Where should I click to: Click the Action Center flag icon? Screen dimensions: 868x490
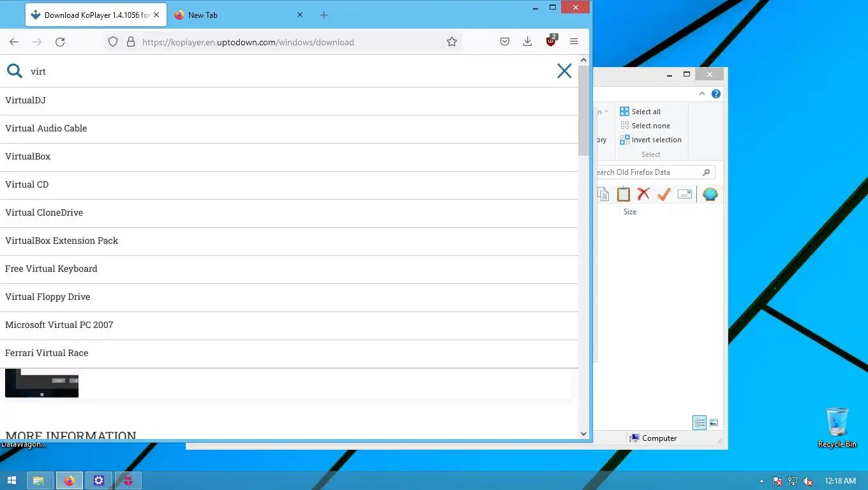coord(777,481)
